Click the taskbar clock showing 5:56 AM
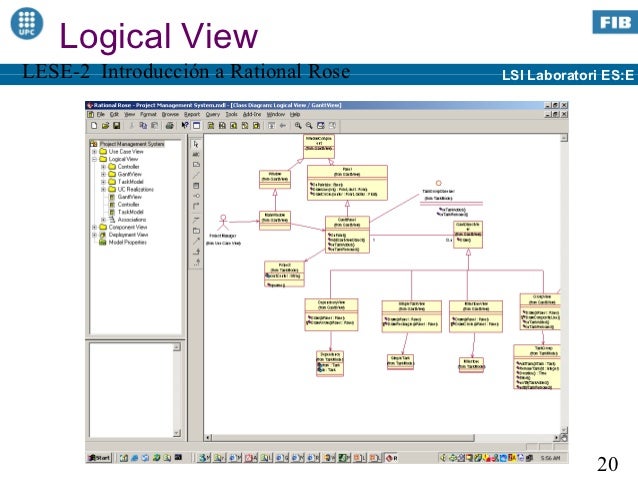 pos(551,458)
